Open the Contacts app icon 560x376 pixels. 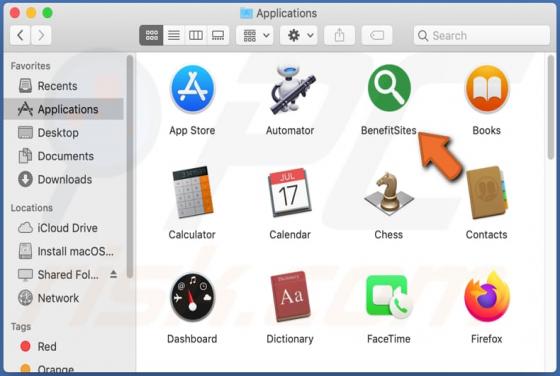[x=487, y=192]
